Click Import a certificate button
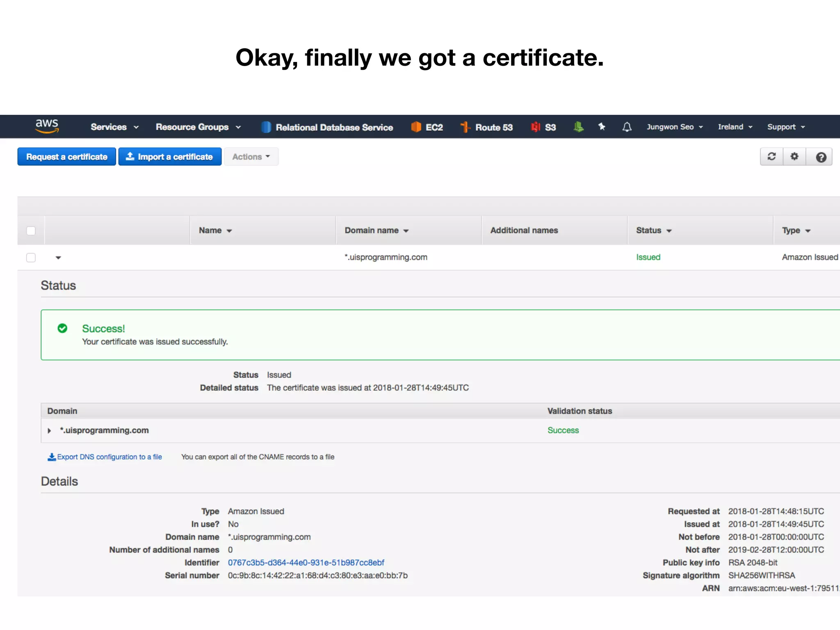840x630 pixels. [x=170, y=157]
